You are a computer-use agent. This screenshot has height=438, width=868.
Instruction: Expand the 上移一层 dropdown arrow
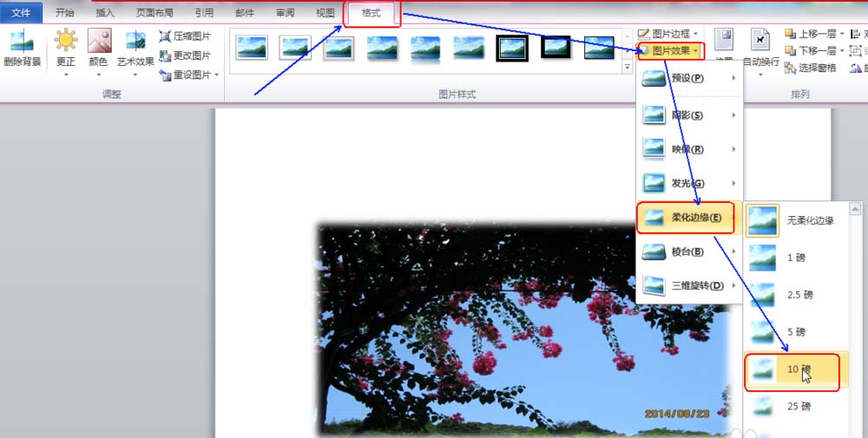click(x=842, y=35)
